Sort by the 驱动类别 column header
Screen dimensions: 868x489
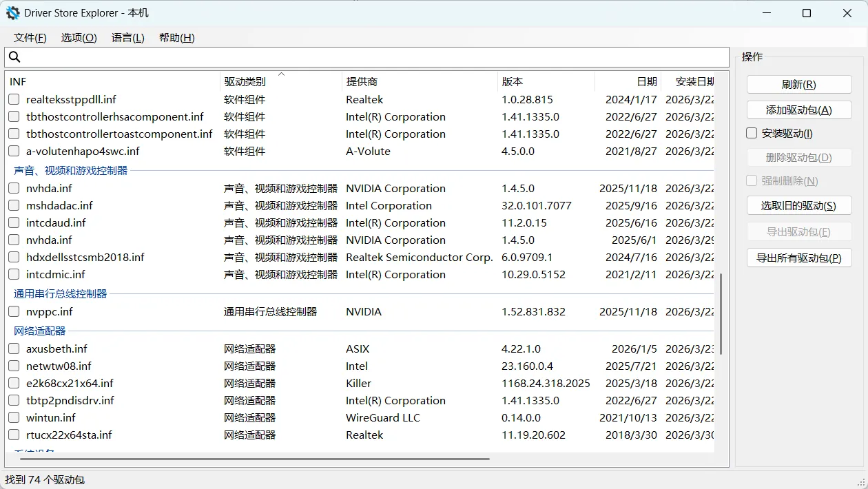pos(281,81)
